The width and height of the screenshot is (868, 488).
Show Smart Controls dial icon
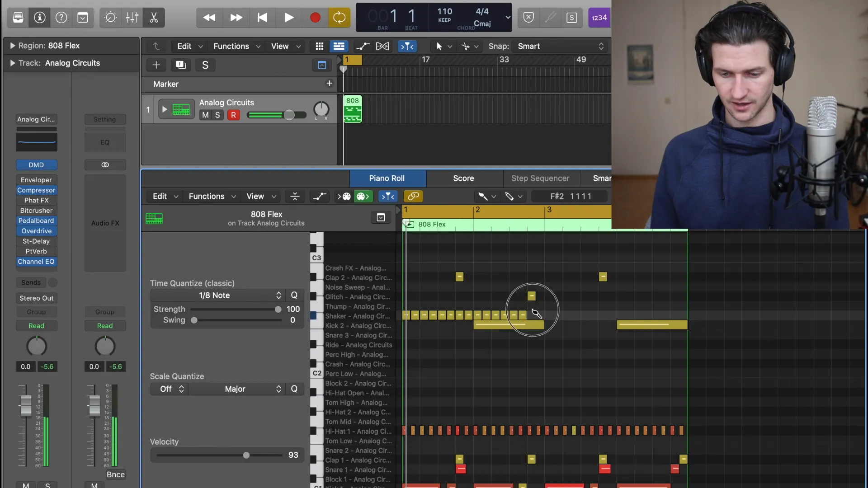click(x=110, y=18)
